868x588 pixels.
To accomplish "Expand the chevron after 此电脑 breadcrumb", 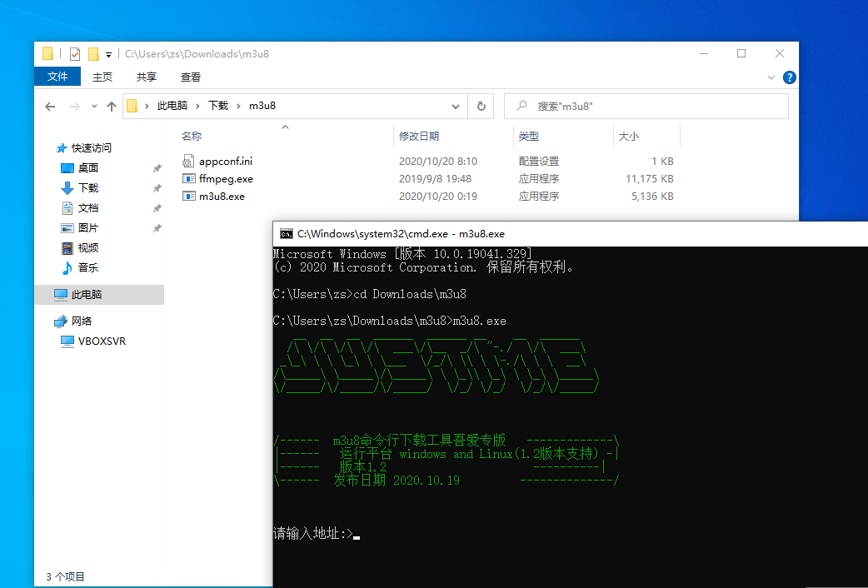I will tap(197, 107).
